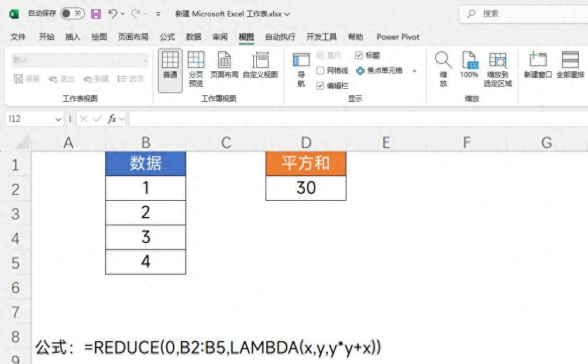Open the undo history dropdown arrow
Viewport: 588px width, 364px height.
click(123, 14)
